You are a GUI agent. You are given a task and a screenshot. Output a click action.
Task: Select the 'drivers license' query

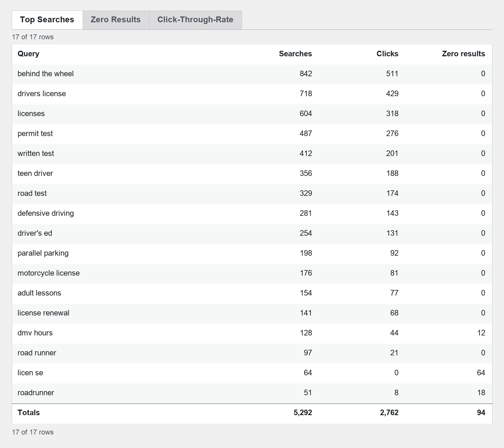(42, 94)
